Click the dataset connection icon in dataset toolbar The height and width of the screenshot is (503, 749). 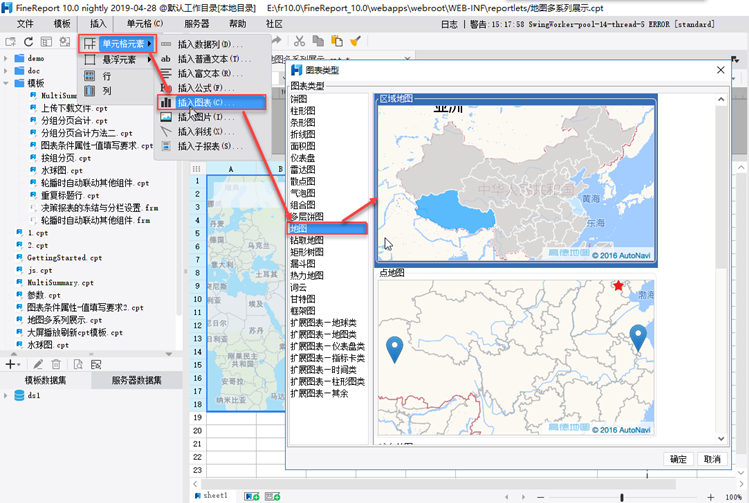pos(96,364)
